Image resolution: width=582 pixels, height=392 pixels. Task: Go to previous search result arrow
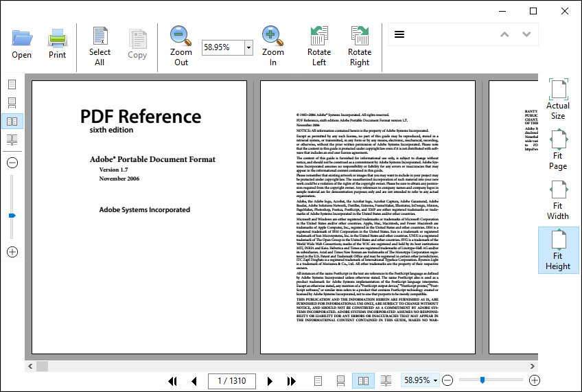504,34
